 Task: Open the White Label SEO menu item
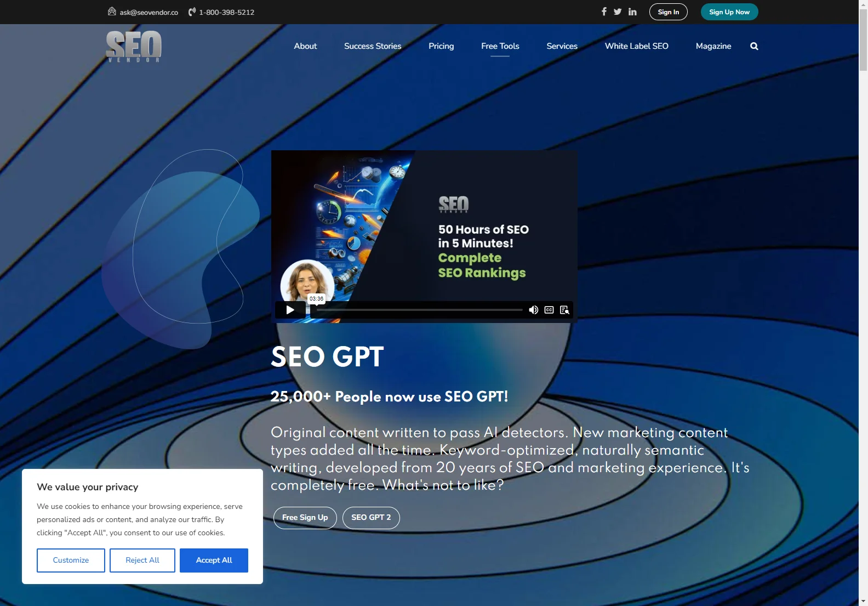click(637, 46)
